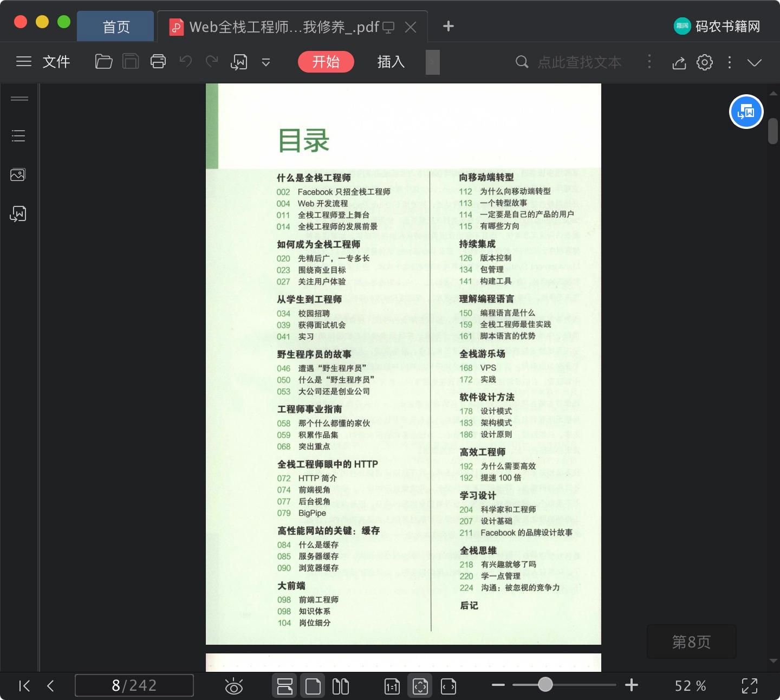Open the three-dot menu after search field
This screenshot has width=780, height=700.
coord(649,62)
